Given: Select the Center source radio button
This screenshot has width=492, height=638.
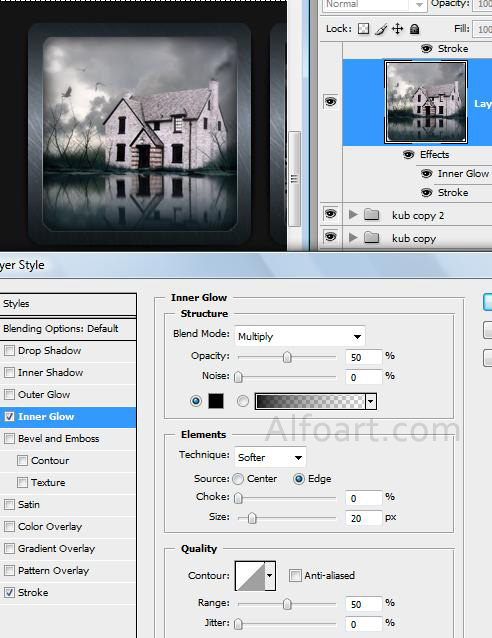Looking at the screenshot, I should pos(238,479).
